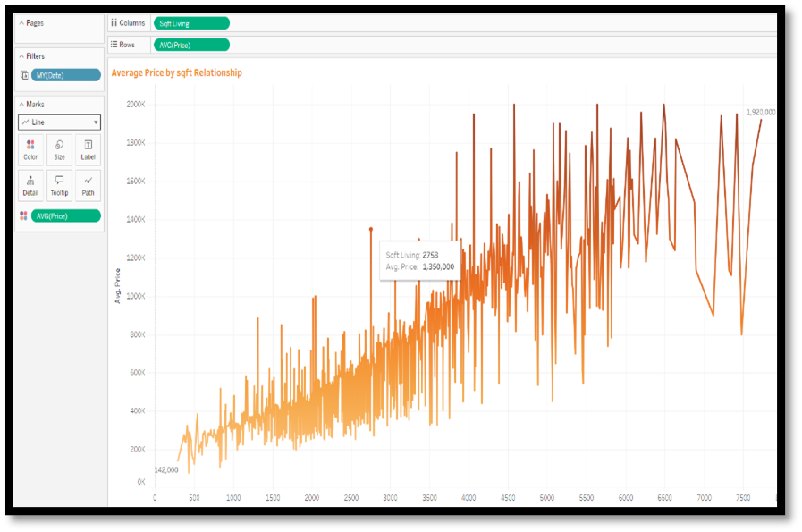802x532 pixels.
Task: Click the Columns shelf icon
Action: 114,23
